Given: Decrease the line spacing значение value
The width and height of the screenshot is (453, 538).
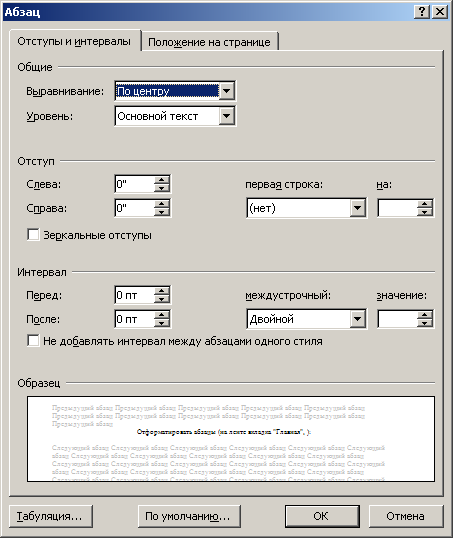Looking at the screenshot, I should click(x=425, y=323).
